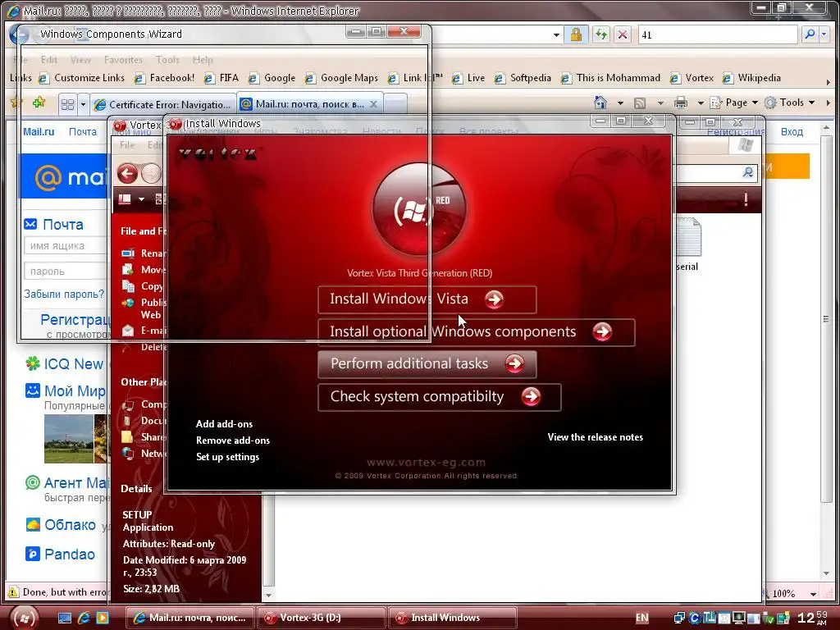The image size is (840, 630).
Task: Click the Вход login link on Mail.ru
Action: (x=792, y=132)
